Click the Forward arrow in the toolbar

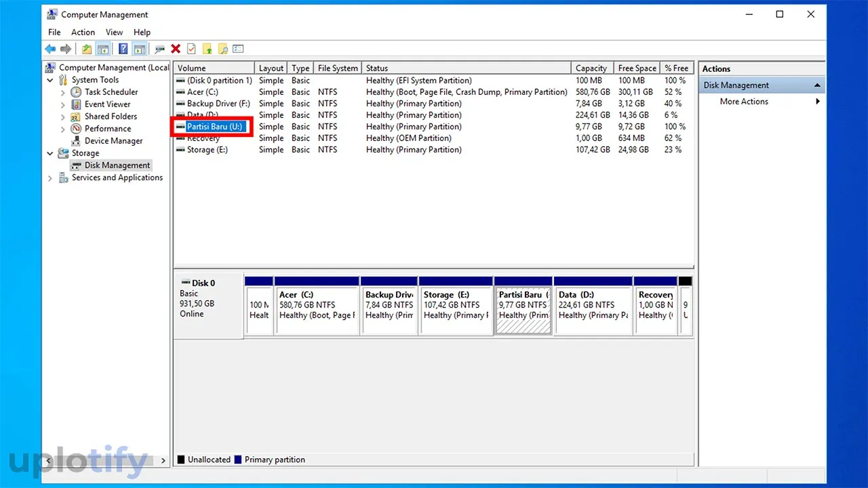click(66, 49)
